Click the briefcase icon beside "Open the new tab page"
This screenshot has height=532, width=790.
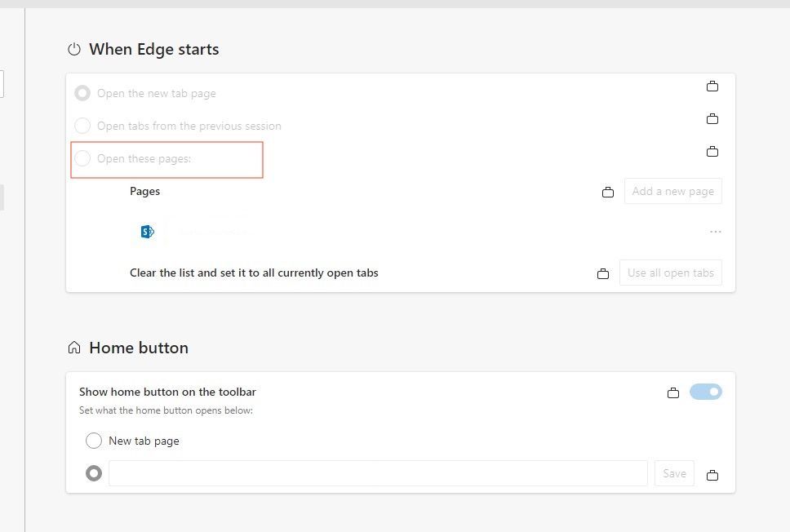pos(712,86)
